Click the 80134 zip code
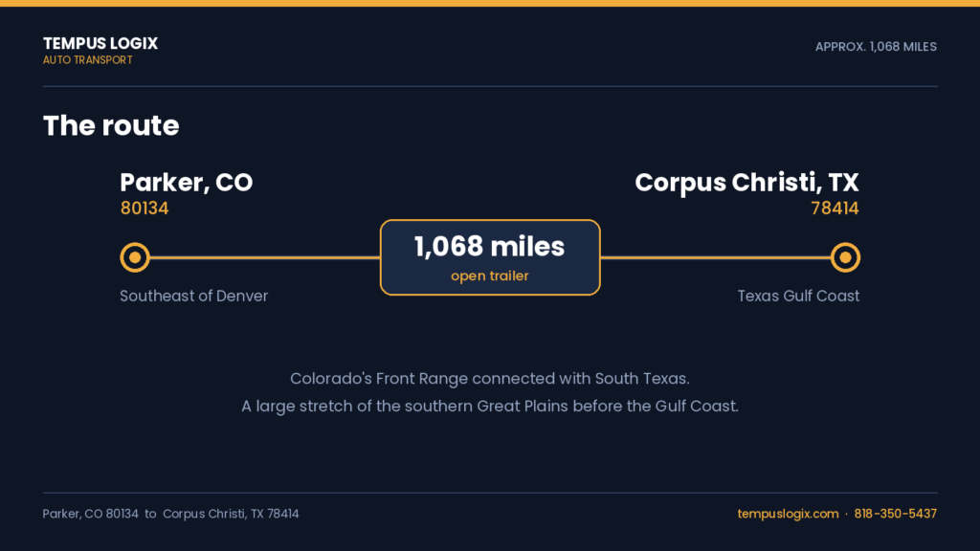Image resolution: width=980 pixels, height=551 pixels. coord(145,208)
